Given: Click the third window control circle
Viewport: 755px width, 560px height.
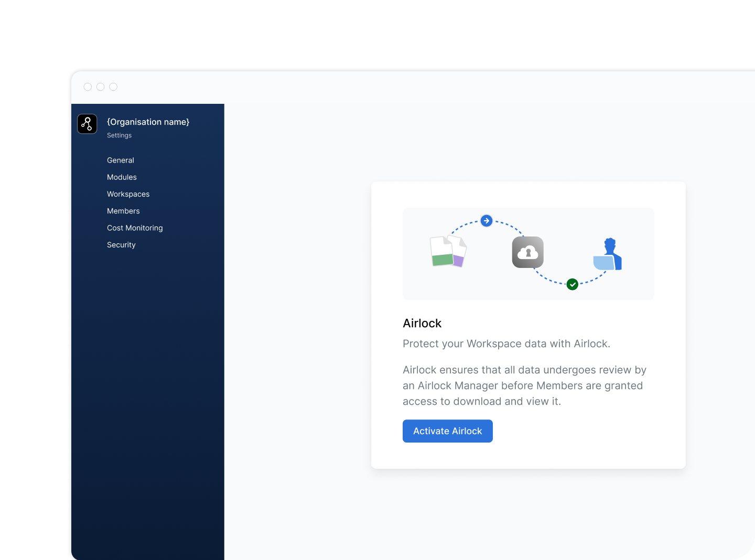Looking at the screenshot, I should pos(113,87).
